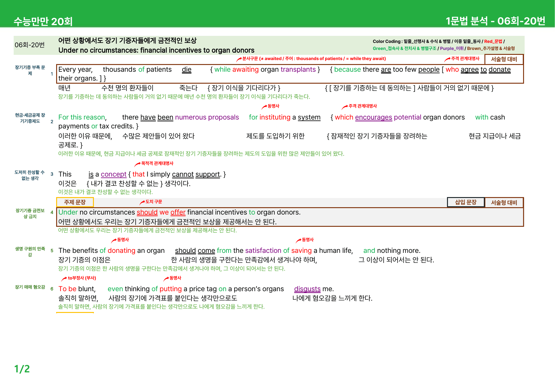Click the '동명사' note above 'for instituting'
555x392 pixels.
point(271,106)
